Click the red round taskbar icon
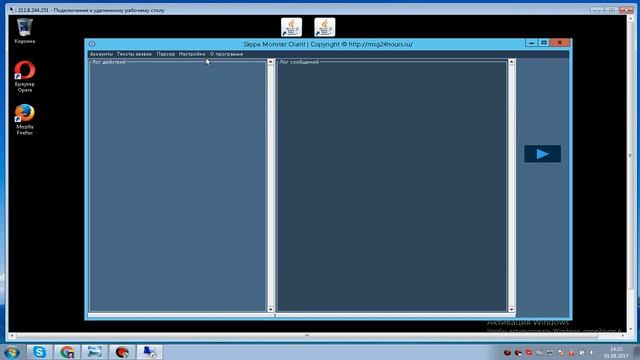The width and height of the screenshot is (640, 360). (122, 352)
